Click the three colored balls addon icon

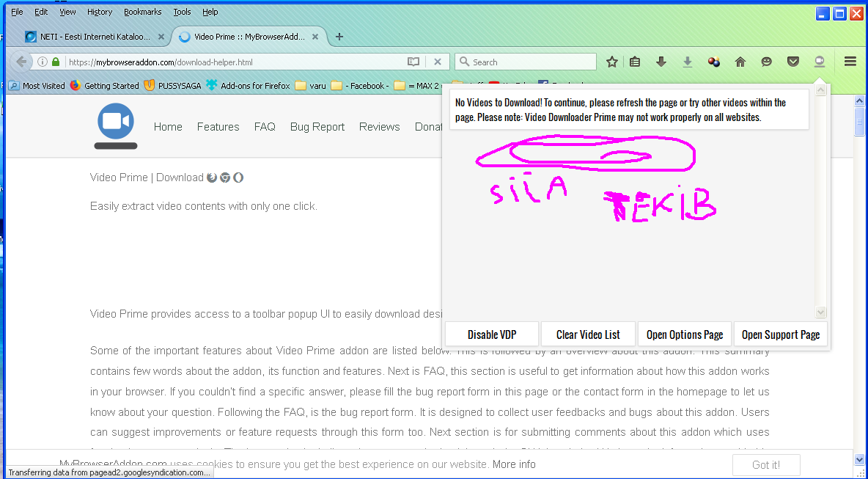(x=714, y=62)
